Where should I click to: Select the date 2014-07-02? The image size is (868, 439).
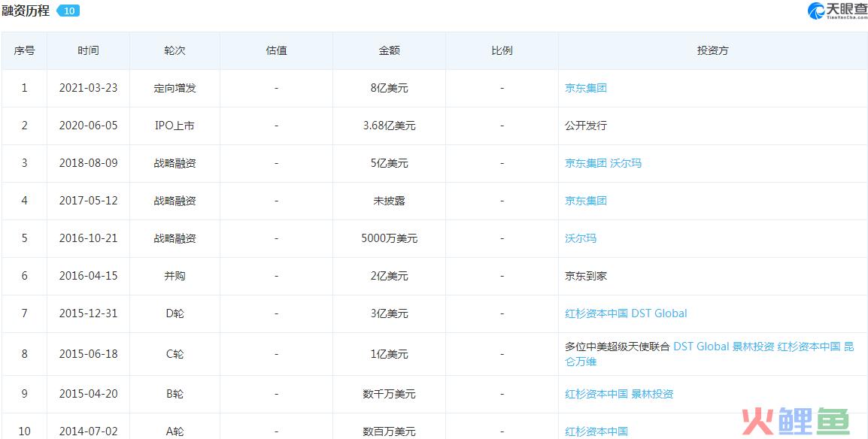coord(89,431)
